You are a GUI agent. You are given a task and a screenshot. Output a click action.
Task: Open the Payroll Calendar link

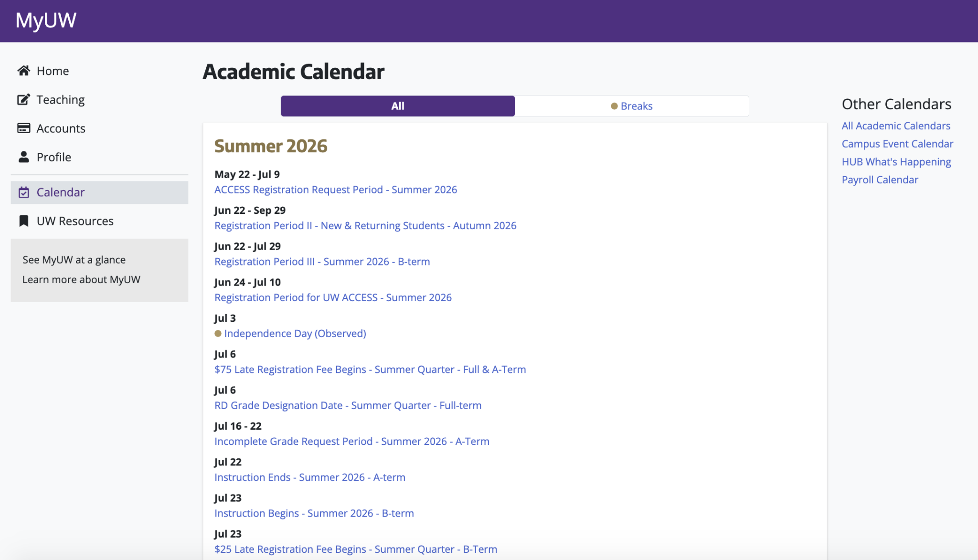point(880,180)
